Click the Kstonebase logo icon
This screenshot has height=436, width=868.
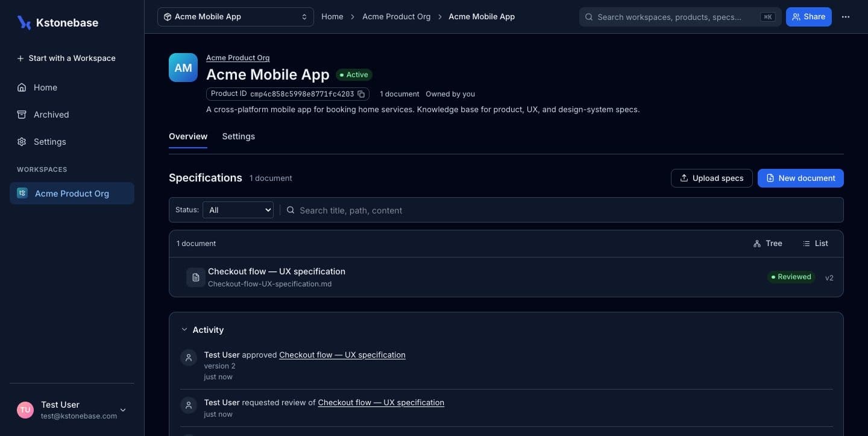(24, 23)
